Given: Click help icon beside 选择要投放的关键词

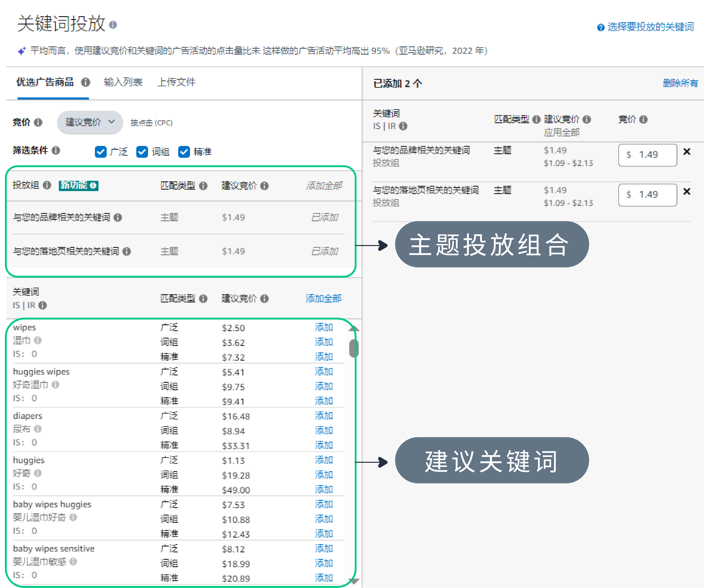Looking at the screenshot, I should (600, 27).
